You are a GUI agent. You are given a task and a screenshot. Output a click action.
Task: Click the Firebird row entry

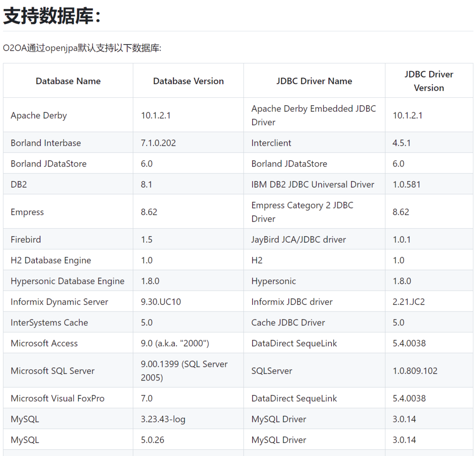pyautogui.click(x=26, y=239)
